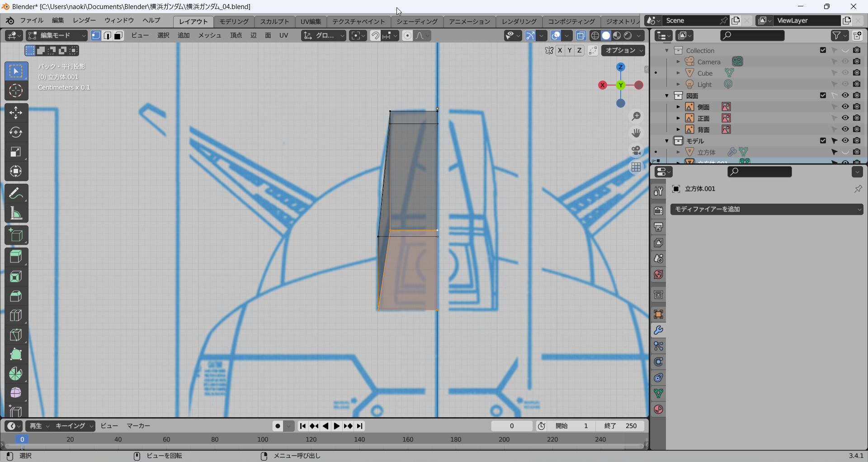Click the オプション button
This screenshot has width=868, height=462.
pos(623,51)
